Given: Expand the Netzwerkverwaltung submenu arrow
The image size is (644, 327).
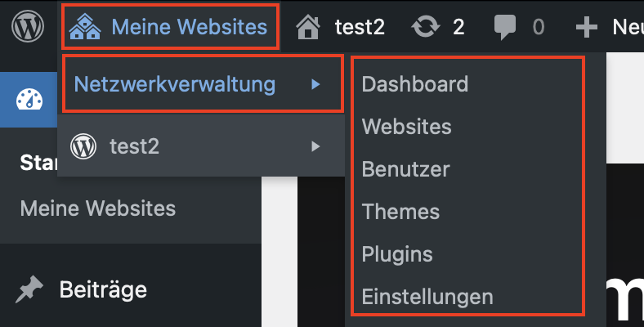Looking at the screenshot, I should [x=315, y=84].
